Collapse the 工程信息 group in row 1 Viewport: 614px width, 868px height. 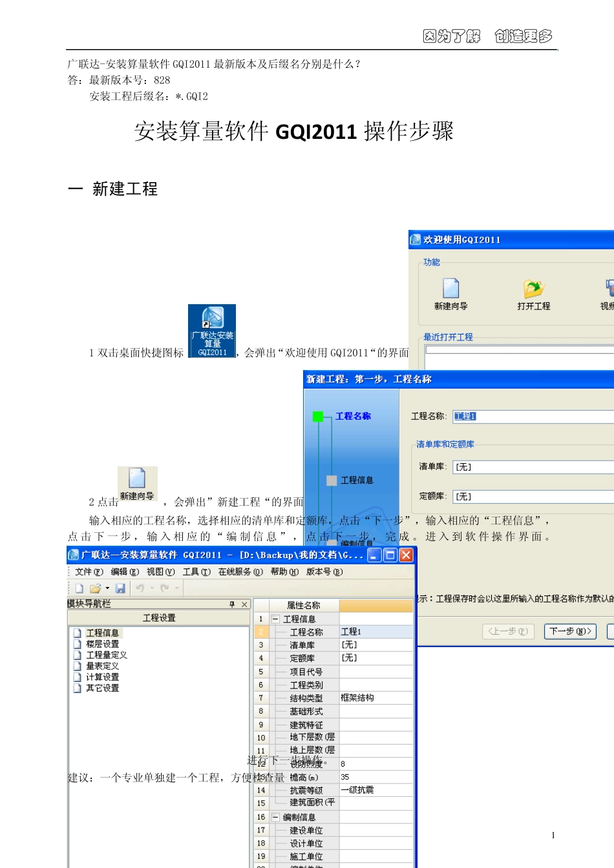[x=275, y=619]
